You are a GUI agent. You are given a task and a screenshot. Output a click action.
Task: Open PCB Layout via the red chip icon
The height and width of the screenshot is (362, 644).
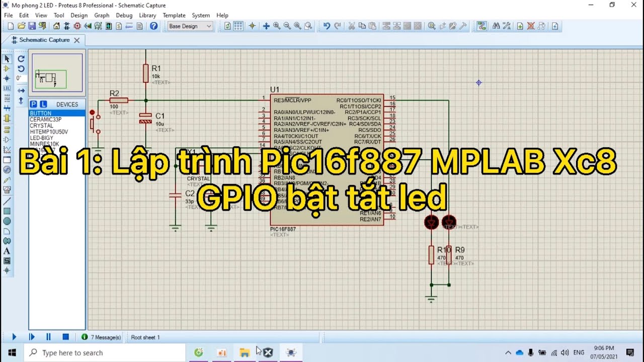coord(77,26)
